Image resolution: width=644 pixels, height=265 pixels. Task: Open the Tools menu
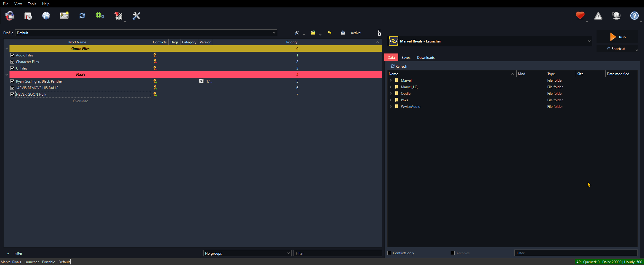32,4
